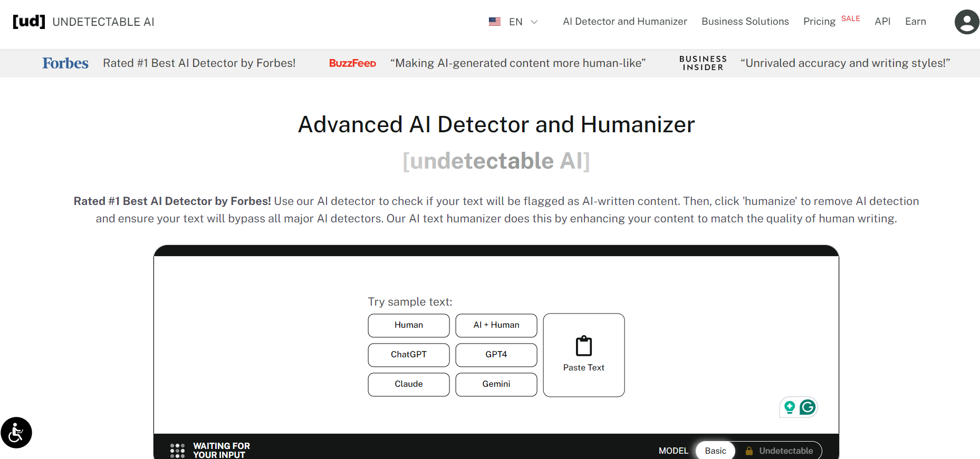Open the accessibility widget icon
The height and width of the screenshot is (459, 980).
(16, 433)
